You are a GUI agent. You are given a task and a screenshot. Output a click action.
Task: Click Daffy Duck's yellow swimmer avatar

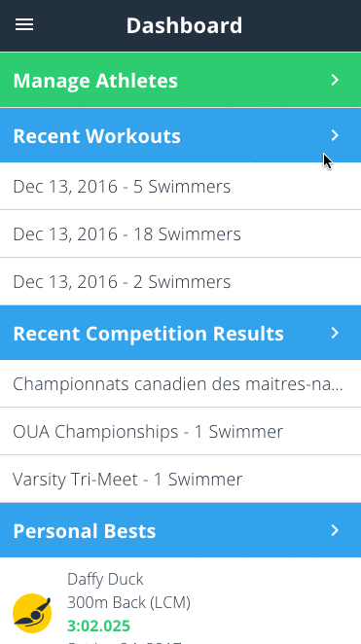32,613
